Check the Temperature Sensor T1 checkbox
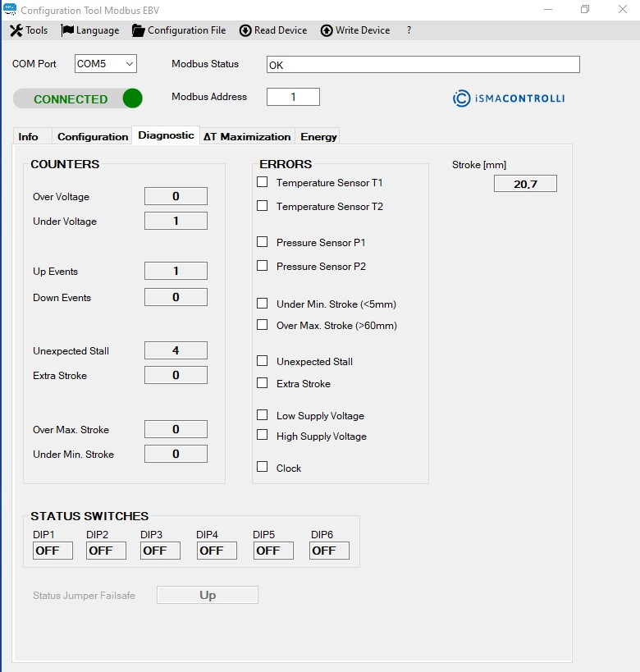 point(263,182)
